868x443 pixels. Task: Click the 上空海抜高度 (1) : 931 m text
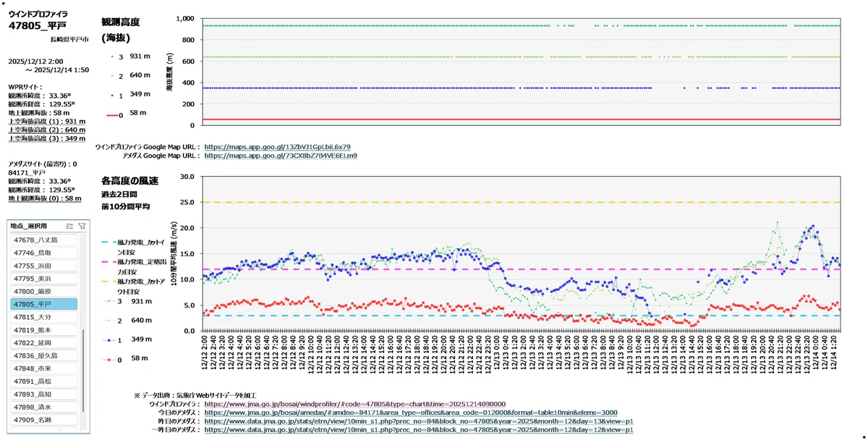pos(46,122)
